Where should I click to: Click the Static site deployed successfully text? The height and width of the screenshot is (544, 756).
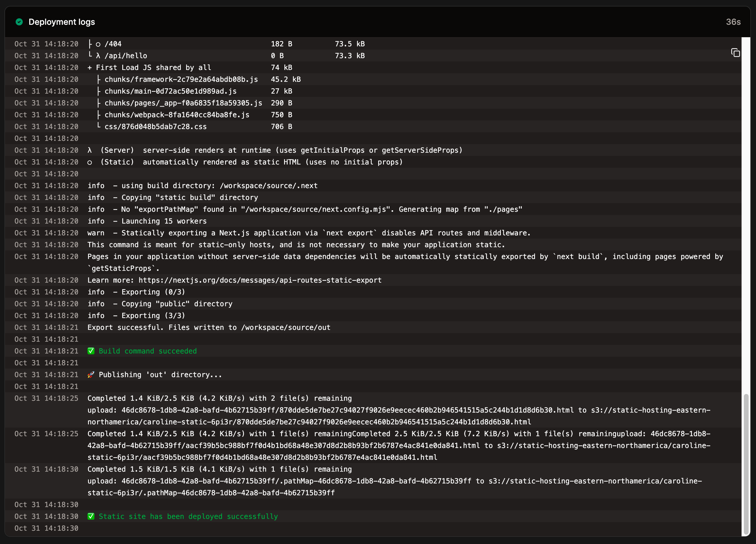pyautogui.click(x=188, y=516)
